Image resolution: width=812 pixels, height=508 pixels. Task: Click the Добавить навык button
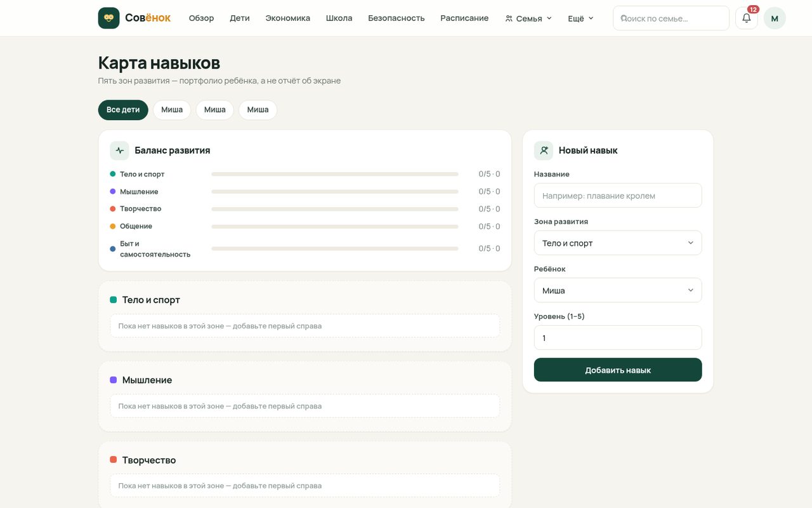tap(618, 370)
